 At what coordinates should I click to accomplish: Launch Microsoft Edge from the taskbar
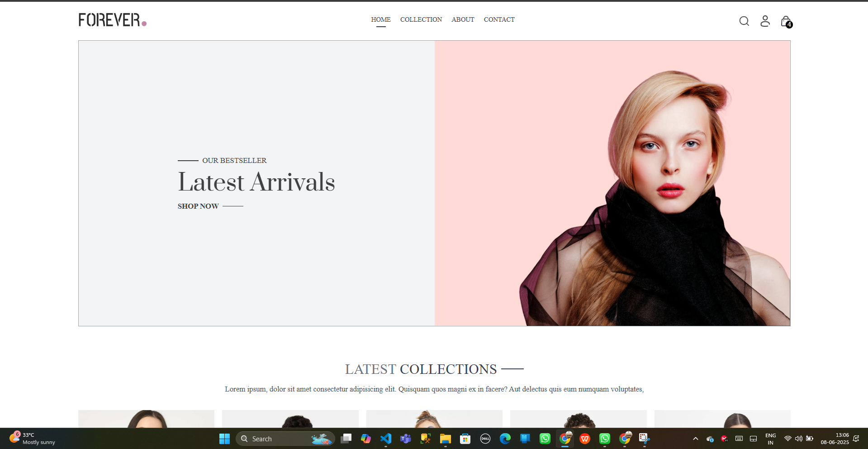click(x=505, y=439)
